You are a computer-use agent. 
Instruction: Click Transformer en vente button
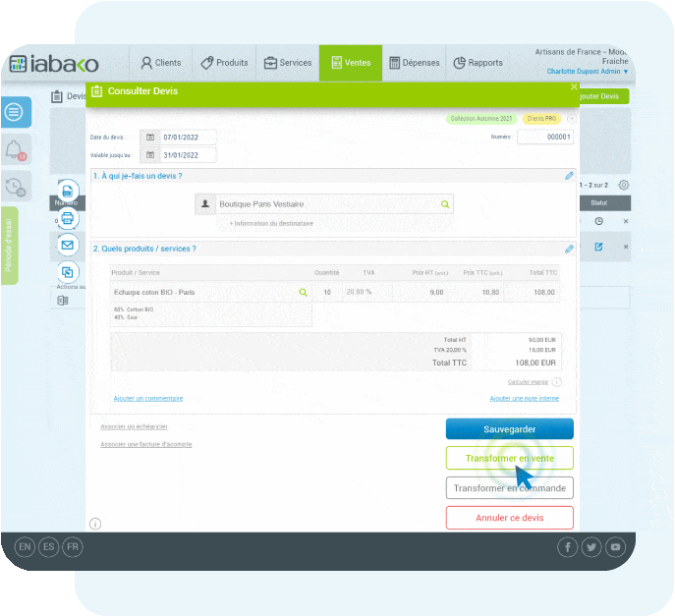click(510, 459)
